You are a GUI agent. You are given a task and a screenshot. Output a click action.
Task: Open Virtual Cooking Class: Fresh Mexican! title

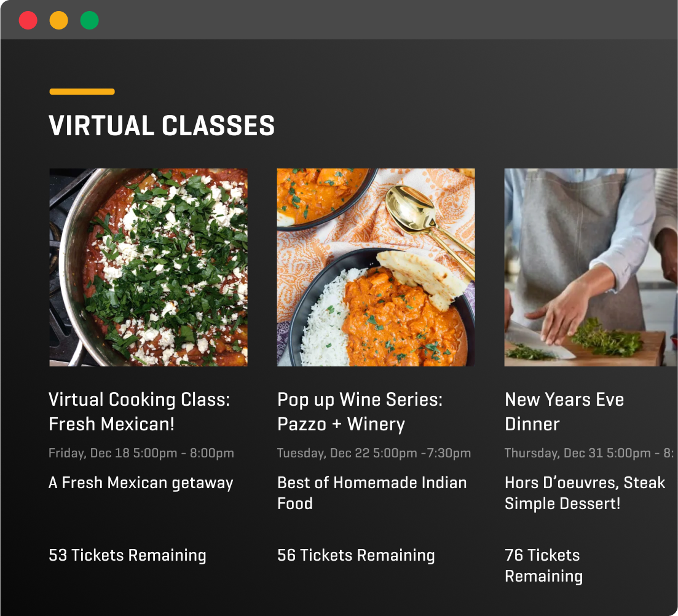tap(140, 412)
